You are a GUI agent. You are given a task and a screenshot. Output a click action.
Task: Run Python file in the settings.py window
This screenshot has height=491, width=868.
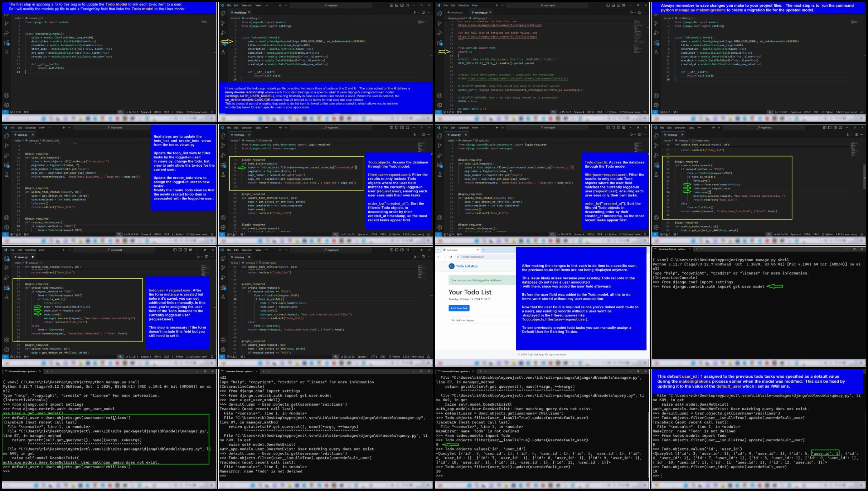point(631,13)
